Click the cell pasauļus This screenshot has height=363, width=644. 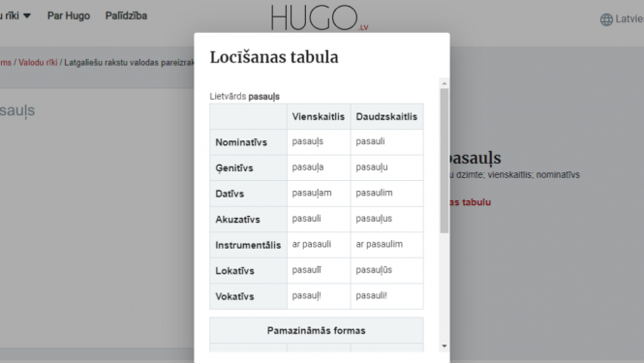pyautogui.click(x=387, y=219)
